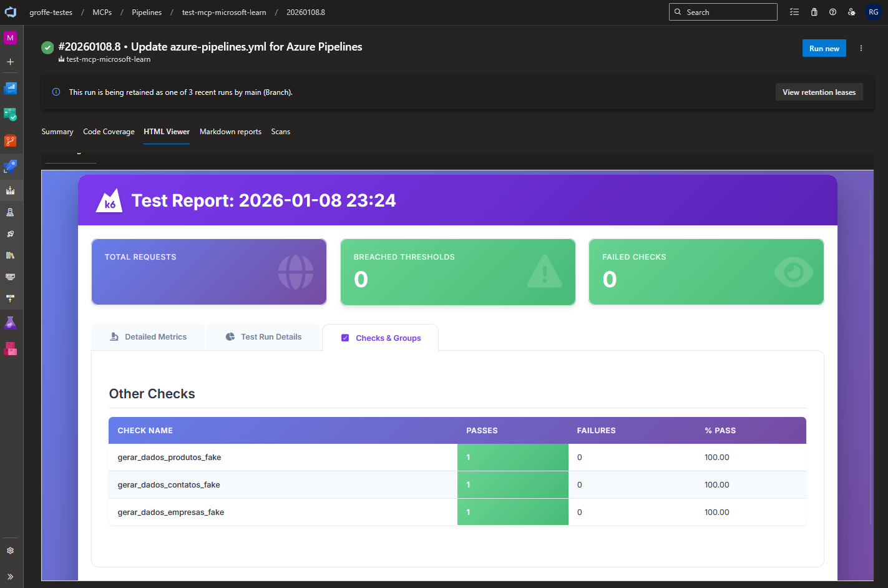
Task: Open test-mcp-microsoft-learn pipeline link under title
Action: [109, 59]
